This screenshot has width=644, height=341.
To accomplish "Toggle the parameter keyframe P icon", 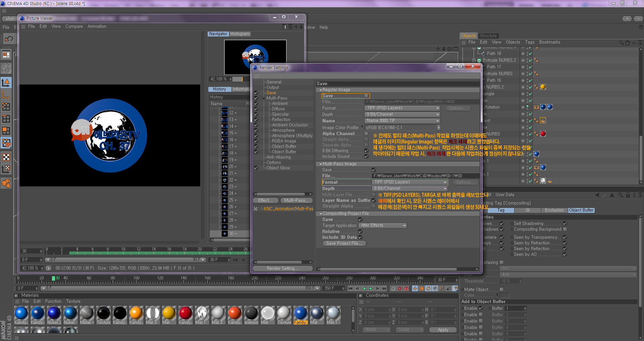I will pos(435,288).
